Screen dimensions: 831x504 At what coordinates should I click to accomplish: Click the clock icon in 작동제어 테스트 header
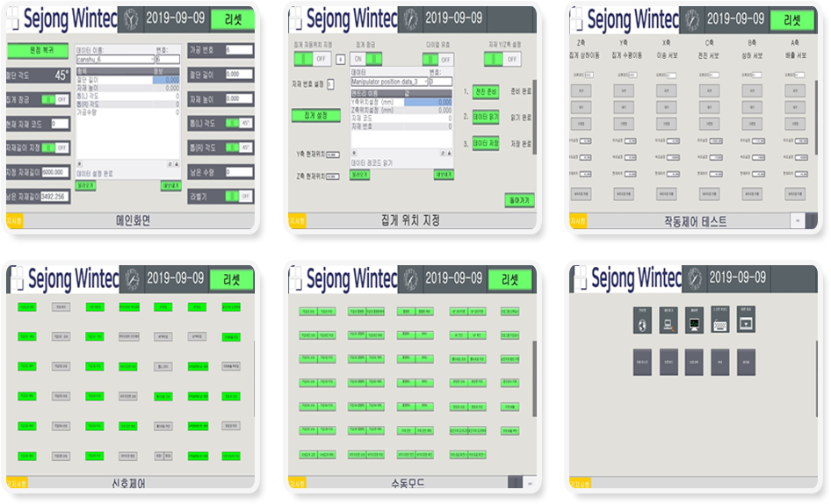tap(690, 19)
